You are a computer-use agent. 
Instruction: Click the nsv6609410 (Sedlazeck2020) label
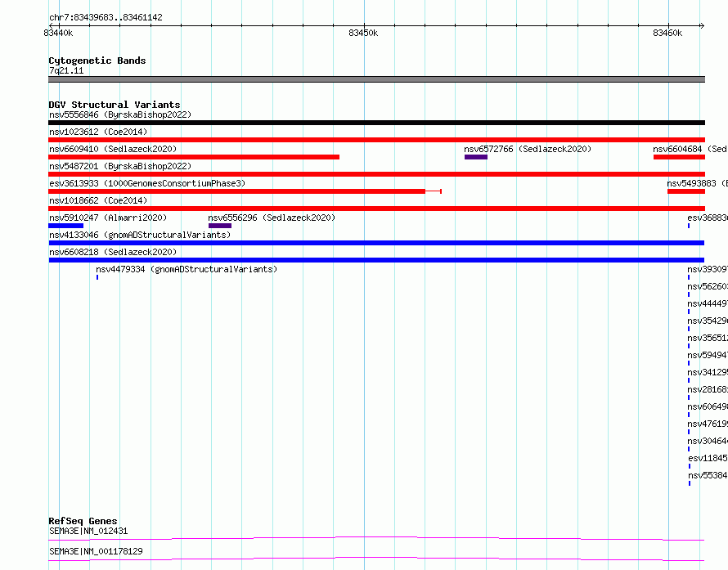113,149
